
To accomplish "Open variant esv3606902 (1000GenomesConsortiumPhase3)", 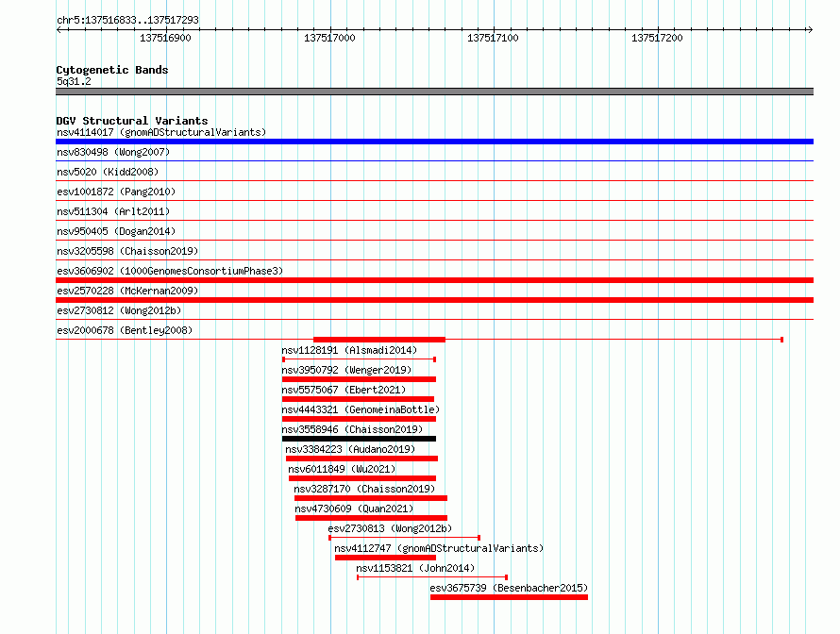I will [170, 271].
